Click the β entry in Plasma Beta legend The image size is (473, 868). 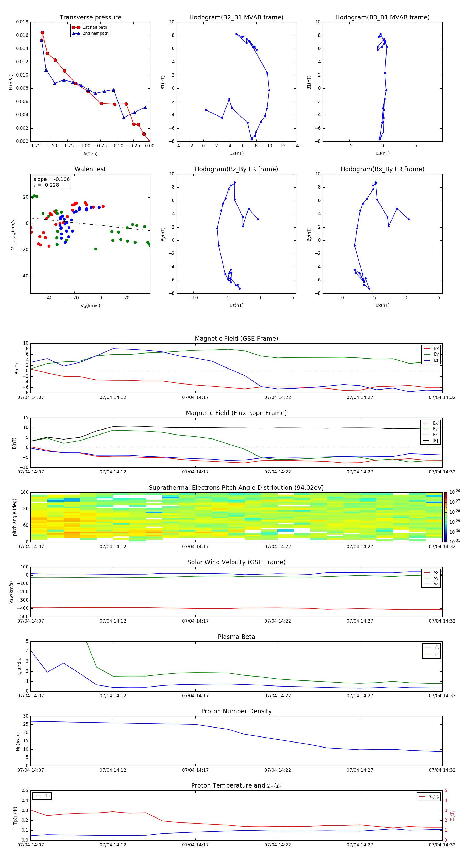coord(431,654)
